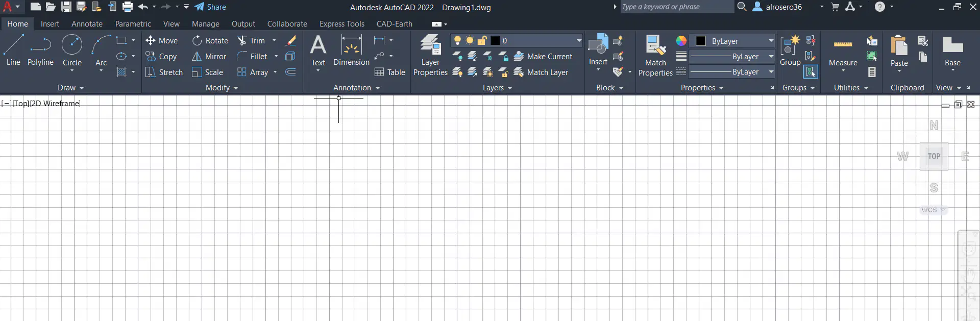Expand the Modify panel
Viewport: 980px width, 321px height.
click(x=222, y=87)
